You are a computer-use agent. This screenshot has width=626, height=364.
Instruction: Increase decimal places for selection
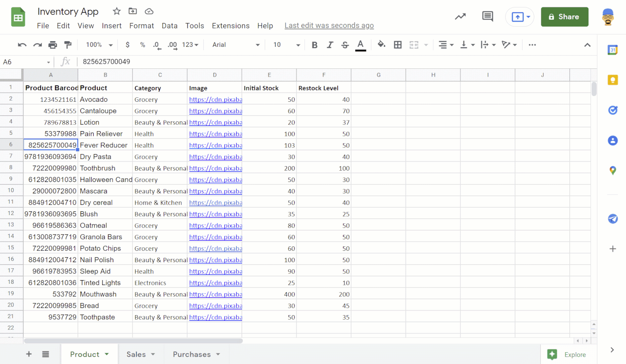pyautogui.click(x=172, y=45)
